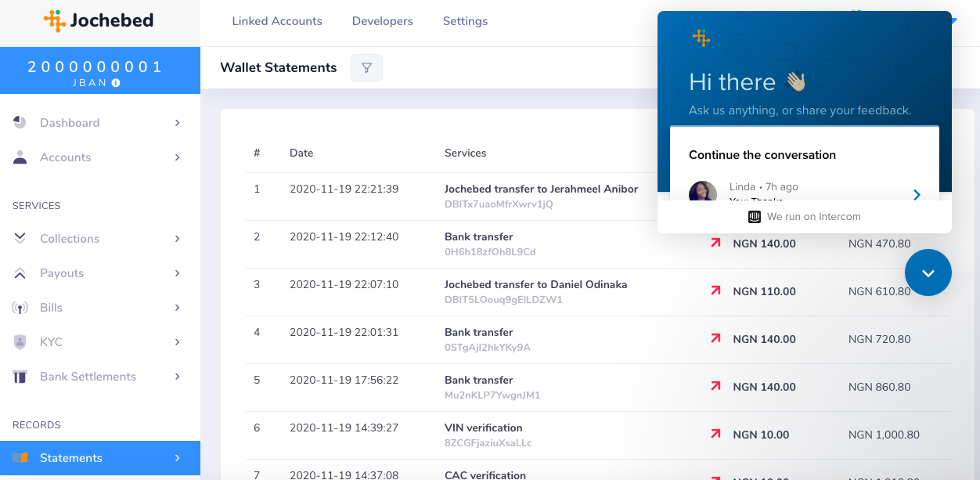Screen dimensions: 980x480
Task: Click date 2020-11-19 17:56:22
Action: point(344,380)
